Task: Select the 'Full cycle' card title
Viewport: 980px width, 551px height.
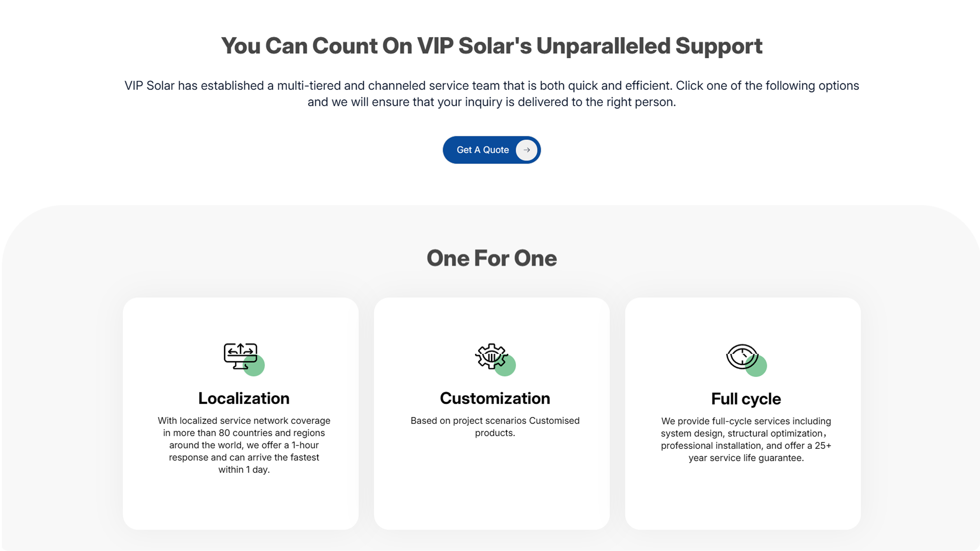Action: coord(746,399)
